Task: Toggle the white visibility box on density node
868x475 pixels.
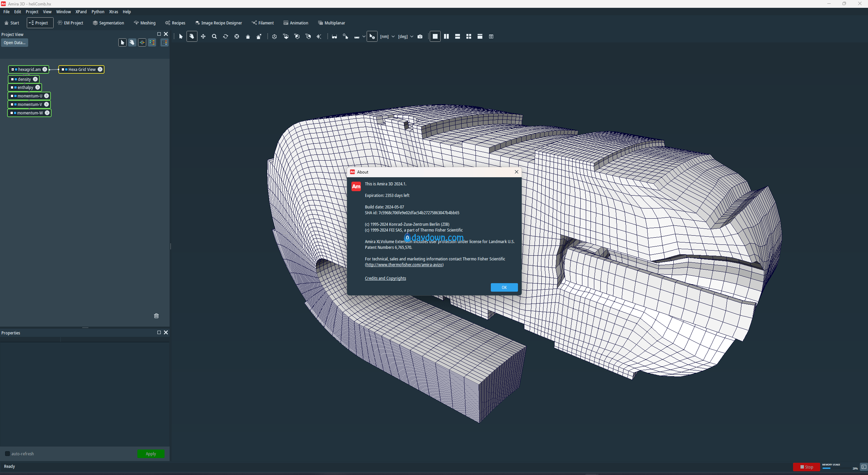Action: (x=12, y=79)
